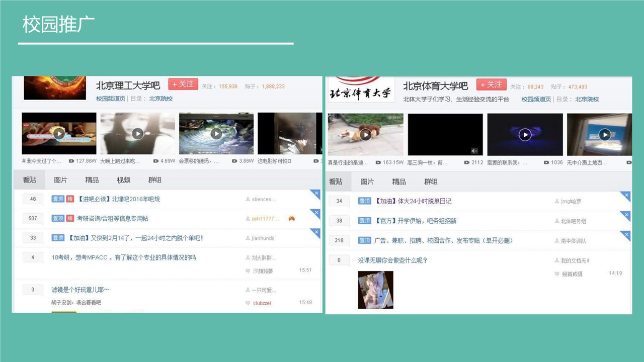The height and width of the screenshot is (362, 644).
Task: Open post 【进吧必读】北理吧2016年吧规
Action: [x=118, y=199]
